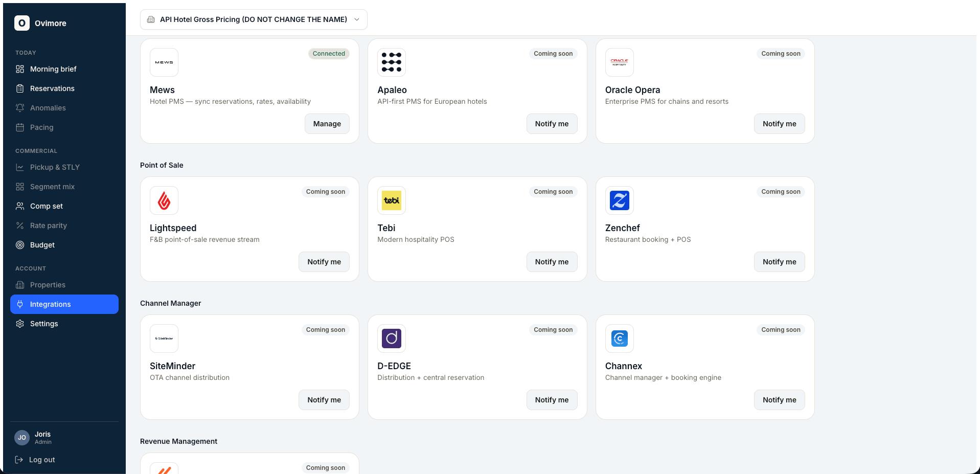Screen dimensions: 980x474
Task: Click the Morning brief grid icon
Action: [20, 69]
